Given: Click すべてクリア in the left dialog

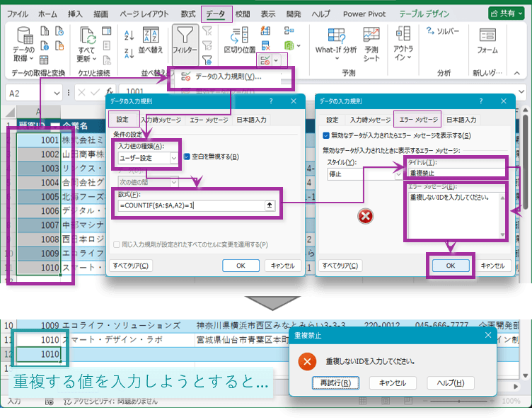Looking at the screenshot, I should pyautogui.click(x=131, y=266).
